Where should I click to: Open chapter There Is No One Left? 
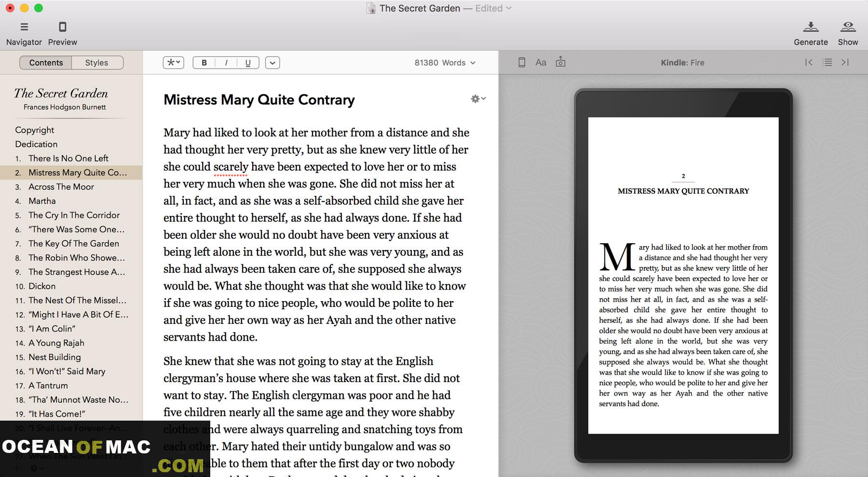tap(71, 159)
